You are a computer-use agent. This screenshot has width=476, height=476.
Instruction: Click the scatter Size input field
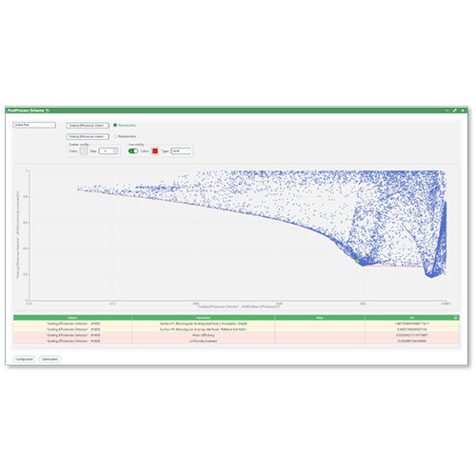(x=106, y=151)
